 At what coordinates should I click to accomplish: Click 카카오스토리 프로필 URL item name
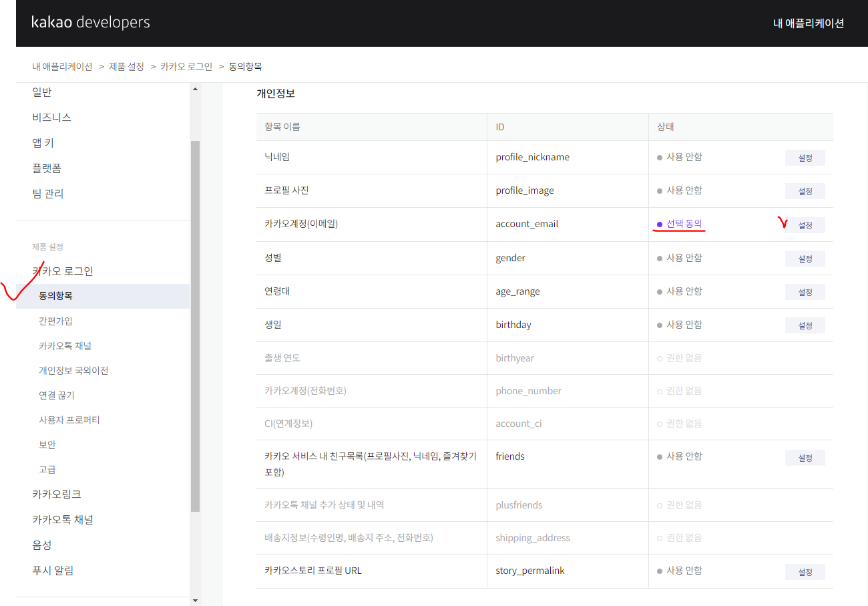pyautogui.click(x=313, y=571)
